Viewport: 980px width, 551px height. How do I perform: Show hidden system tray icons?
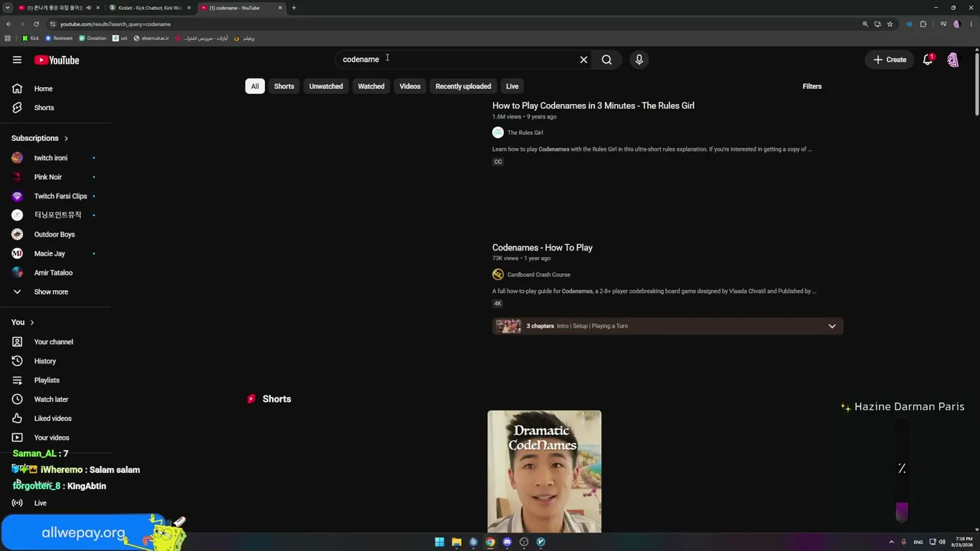[x=891, y=542]
